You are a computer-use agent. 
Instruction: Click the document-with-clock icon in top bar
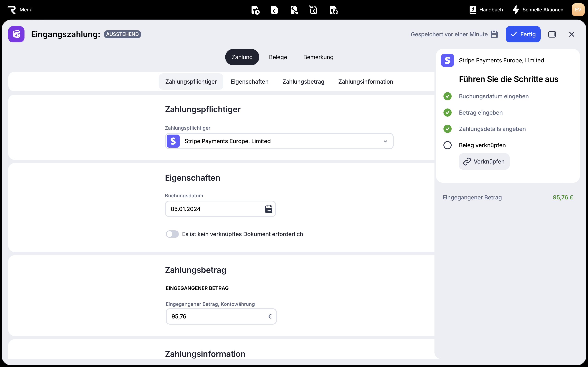[255, 10]
